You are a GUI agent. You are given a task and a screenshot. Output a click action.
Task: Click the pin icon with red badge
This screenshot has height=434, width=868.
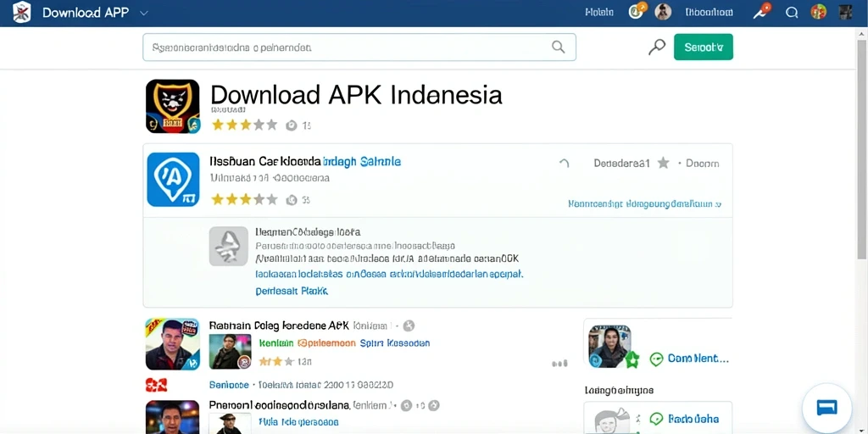(762, 11)
